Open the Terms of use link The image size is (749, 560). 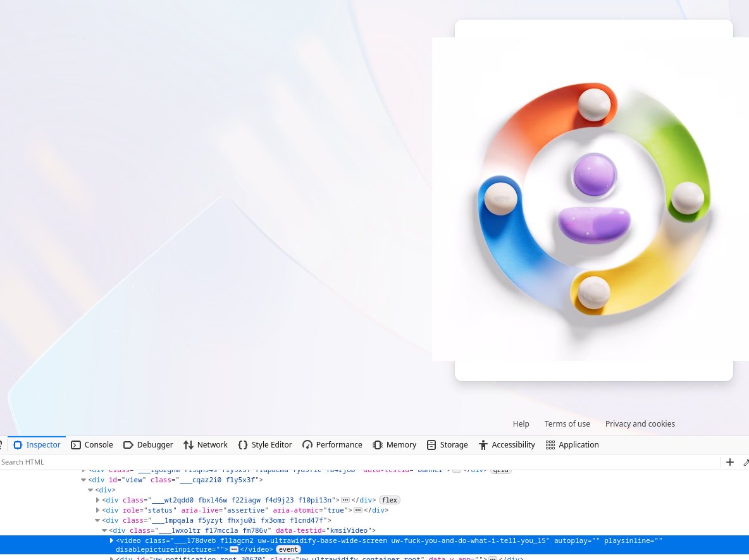tap(567, 424)
